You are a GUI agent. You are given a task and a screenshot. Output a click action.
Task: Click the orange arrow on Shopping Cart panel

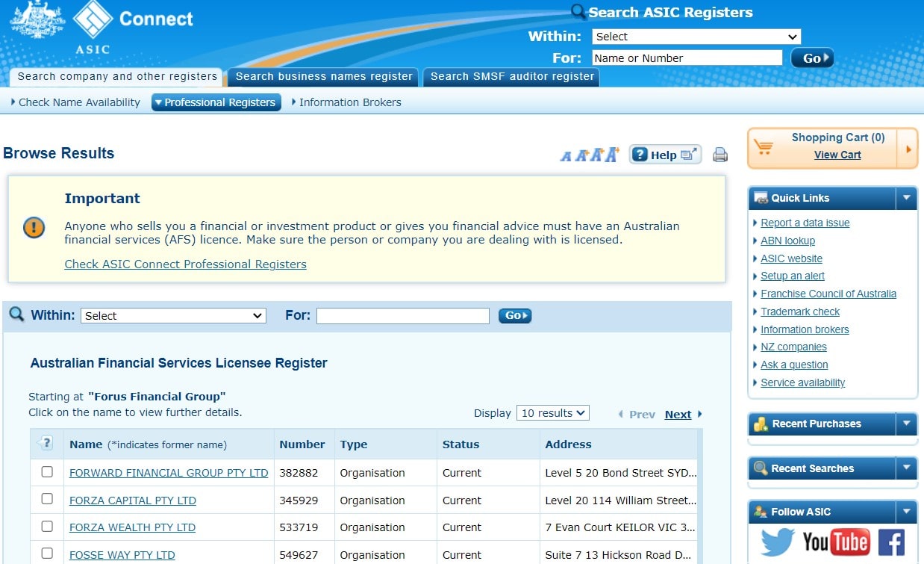(x=909, y=149)
